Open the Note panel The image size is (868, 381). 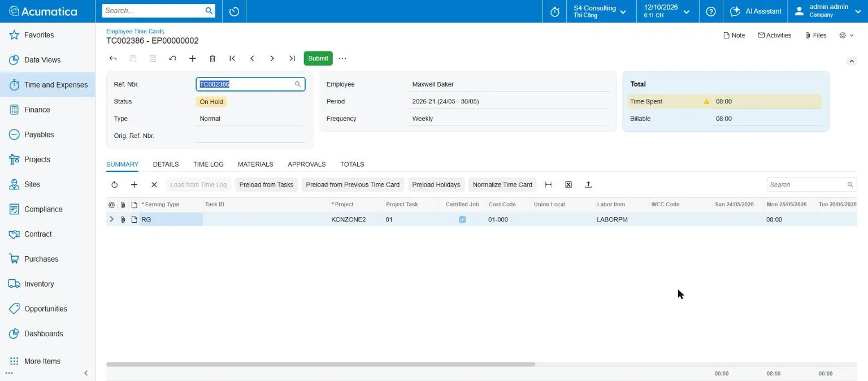tap(734, 35)
